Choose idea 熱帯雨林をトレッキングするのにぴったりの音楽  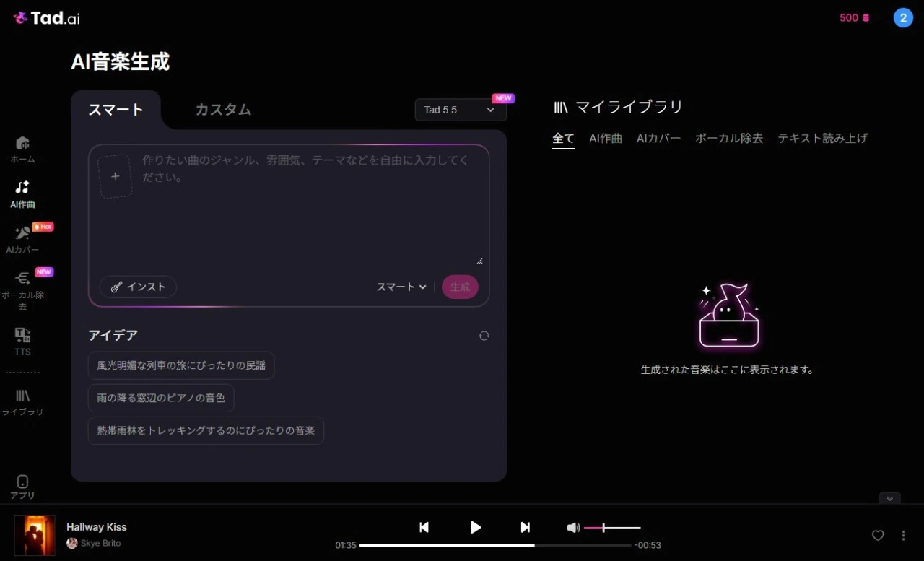(x=206, y=430)
